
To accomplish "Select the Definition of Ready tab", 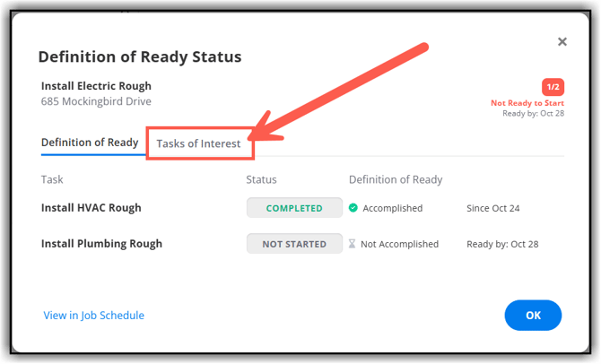I will tap(90, 143).
